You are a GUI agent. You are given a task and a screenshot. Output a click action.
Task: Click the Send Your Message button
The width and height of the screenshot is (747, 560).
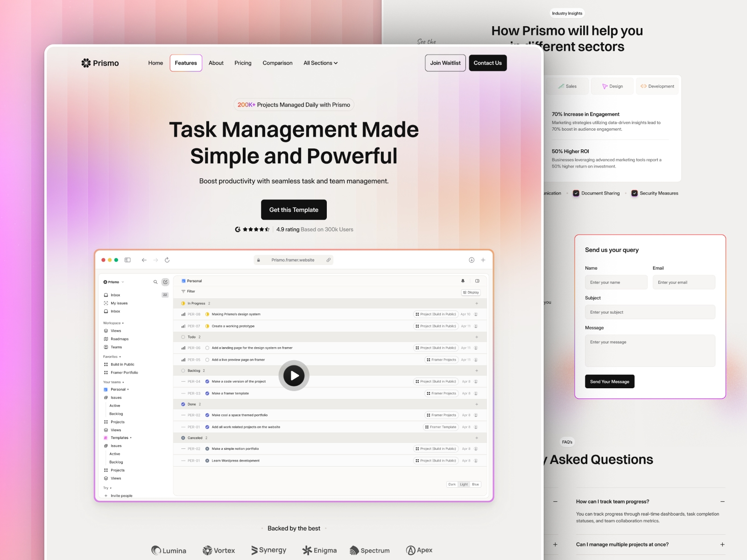click(x=609, y=382)
